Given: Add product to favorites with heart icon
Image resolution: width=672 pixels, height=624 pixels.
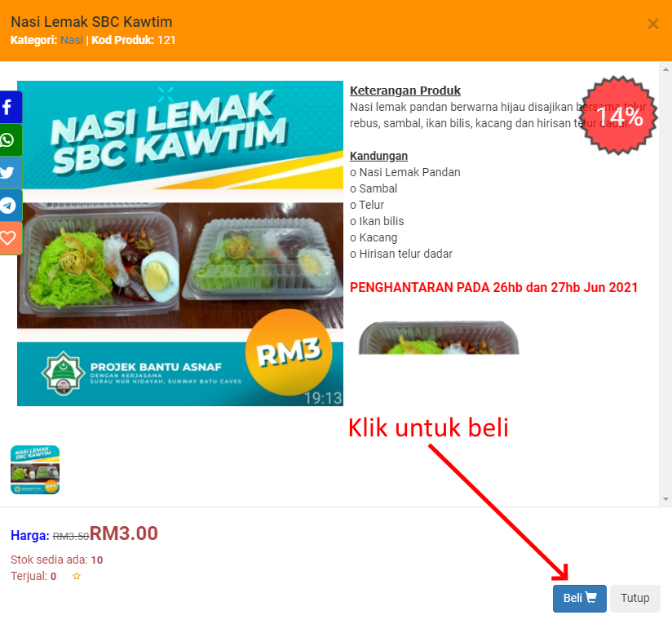Looking at the screenshot, I should click(10, 238).
